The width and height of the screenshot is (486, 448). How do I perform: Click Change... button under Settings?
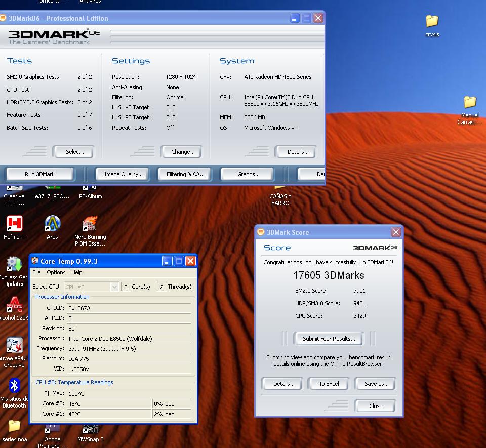click(x=183, y=152)
